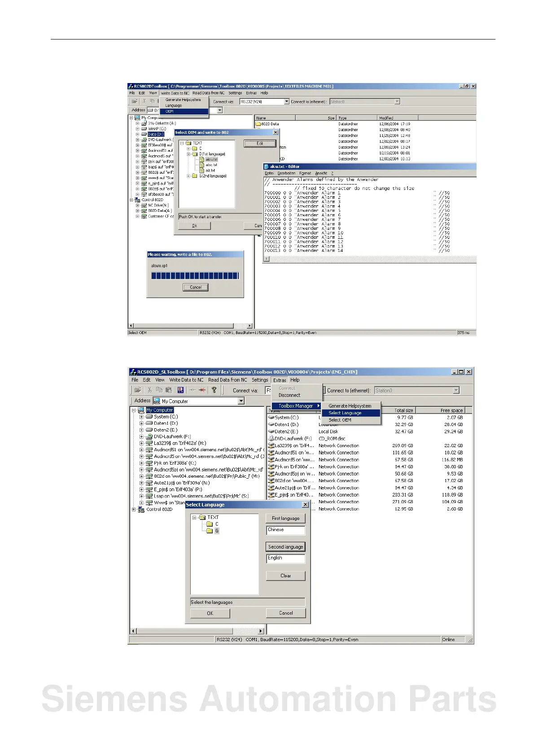Click Second language button
Image resolution: width=534 pixels, height=756 pixels.
pyautogui.click(x=285, y=547)
